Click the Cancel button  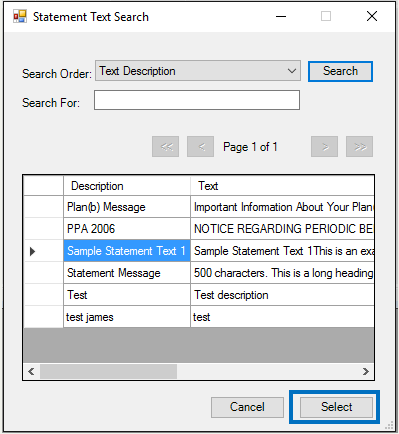[x=247, y=407]
